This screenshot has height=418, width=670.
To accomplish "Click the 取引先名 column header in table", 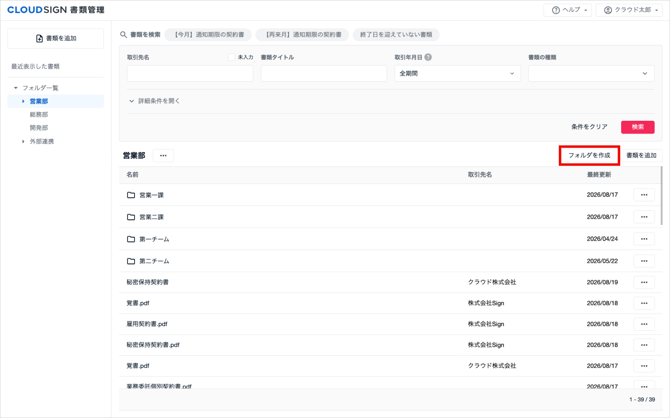I will (480, 175).
